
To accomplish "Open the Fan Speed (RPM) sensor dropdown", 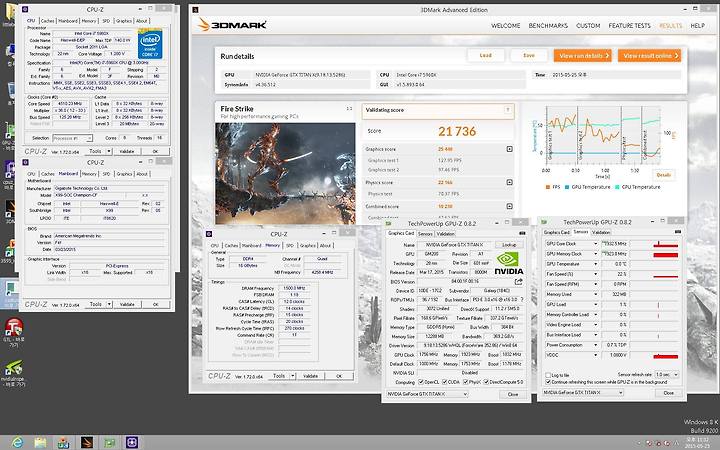I will coord(596,284).
